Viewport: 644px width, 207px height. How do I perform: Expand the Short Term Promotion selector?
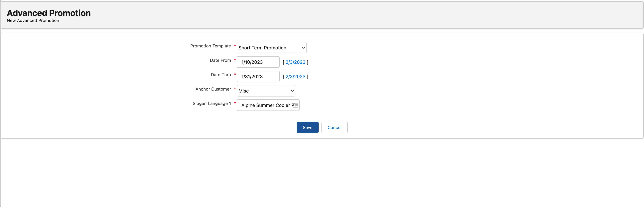(271, 47)
